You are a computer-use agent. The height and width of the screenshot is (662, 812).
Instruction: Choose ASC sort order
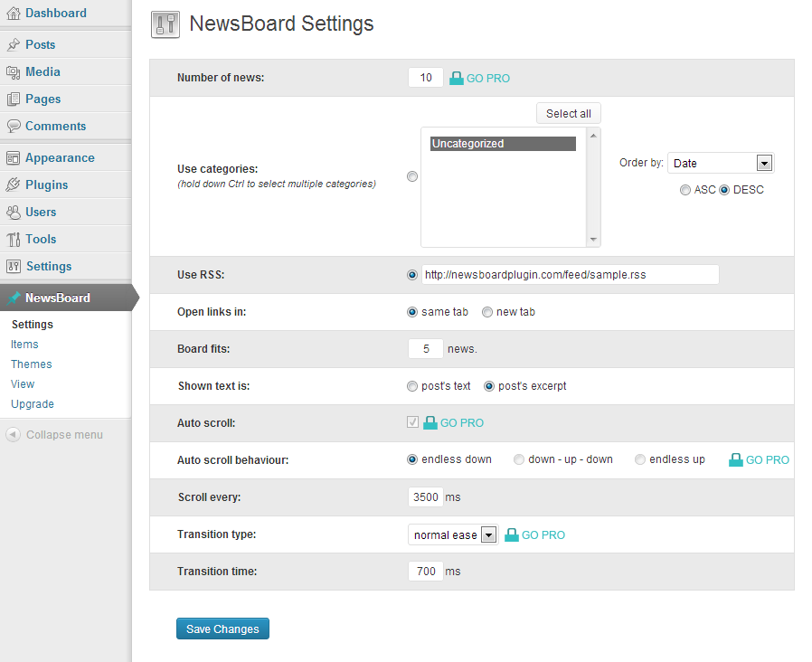[x=685, y=190]
